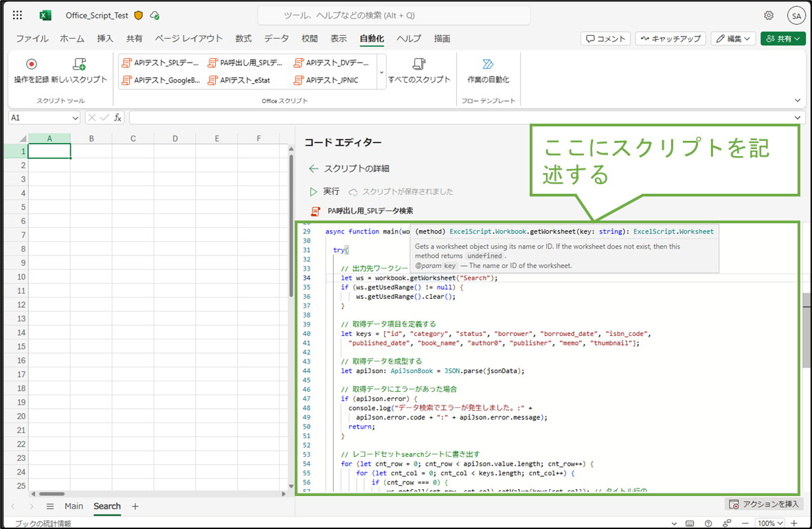Switch to the 数式 tab
Viewport: 812px width, 529px height.
click(x=243, y=39)
